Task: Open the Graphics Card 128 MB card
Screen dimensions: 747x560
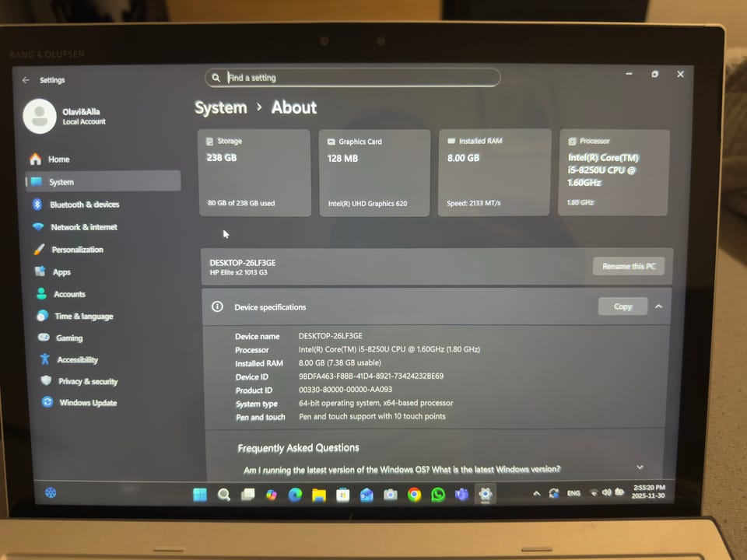Action: pos(375,173)
